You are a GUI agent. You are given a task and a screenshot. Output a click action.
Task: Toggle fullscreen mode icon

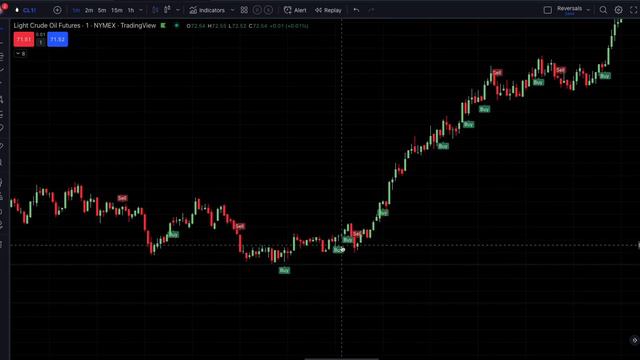click(633, 10)
